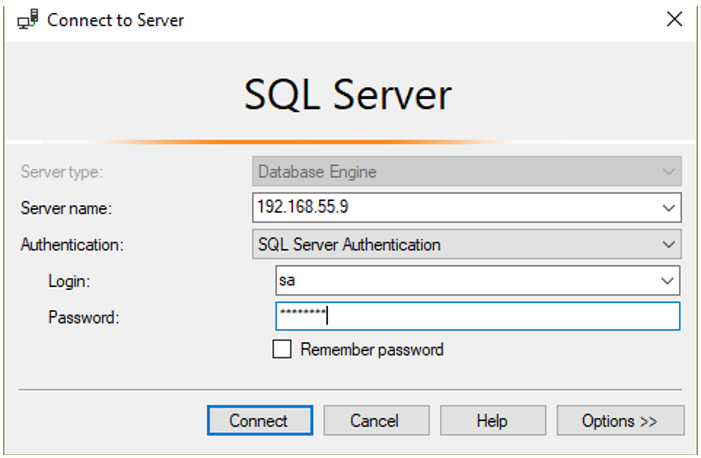This screenshot has height=458, width=701.
Task: Expand the Login dropdown arrow
Action: 667,281
